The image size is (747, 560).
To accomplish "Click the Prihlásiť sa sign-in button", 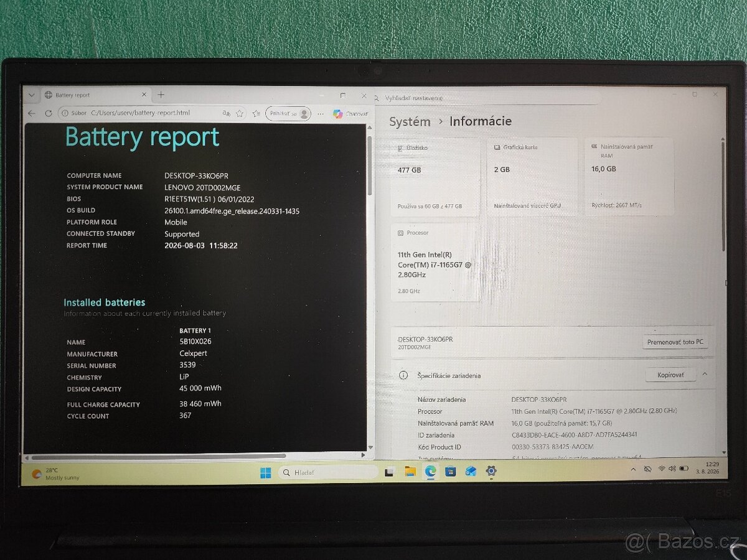I will (x=288, y=113).
